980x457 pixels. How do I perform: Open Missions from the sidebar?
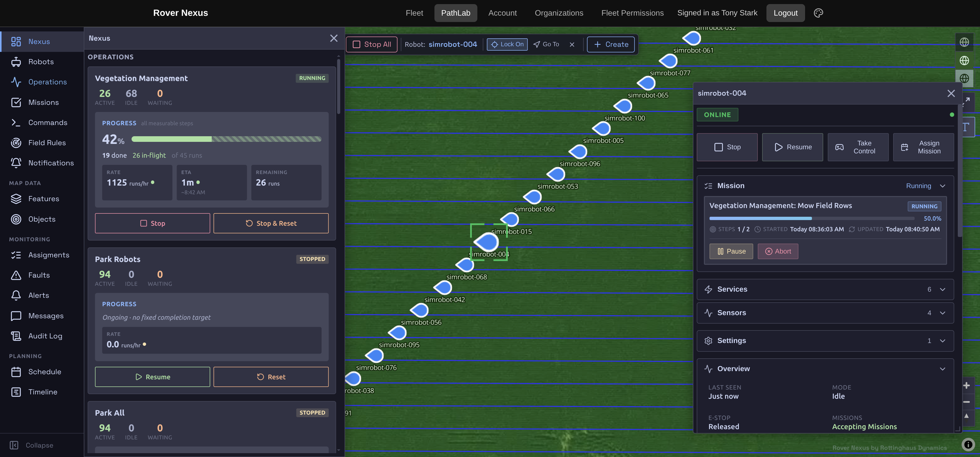(x=42, y=102)
